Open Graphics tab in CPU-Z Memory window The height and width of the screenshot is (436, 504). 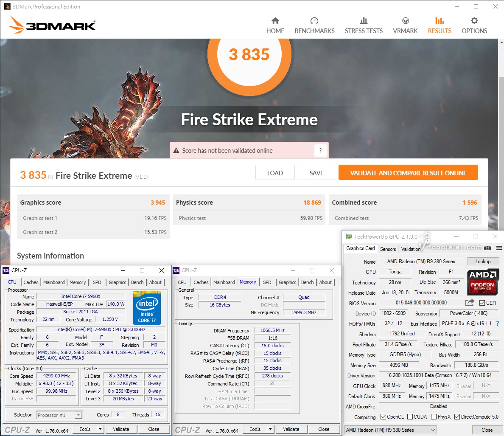click(x=287, y=282)
